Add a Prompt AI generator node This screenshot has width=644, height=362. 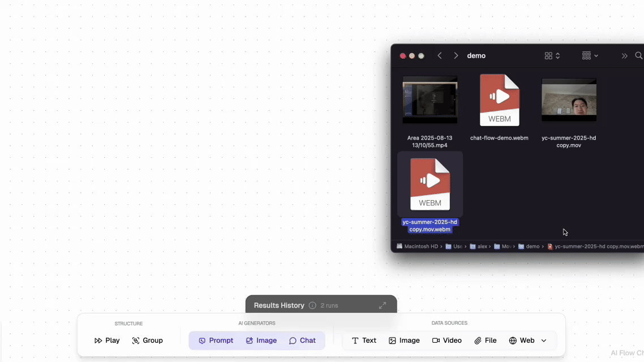point(216,341)
